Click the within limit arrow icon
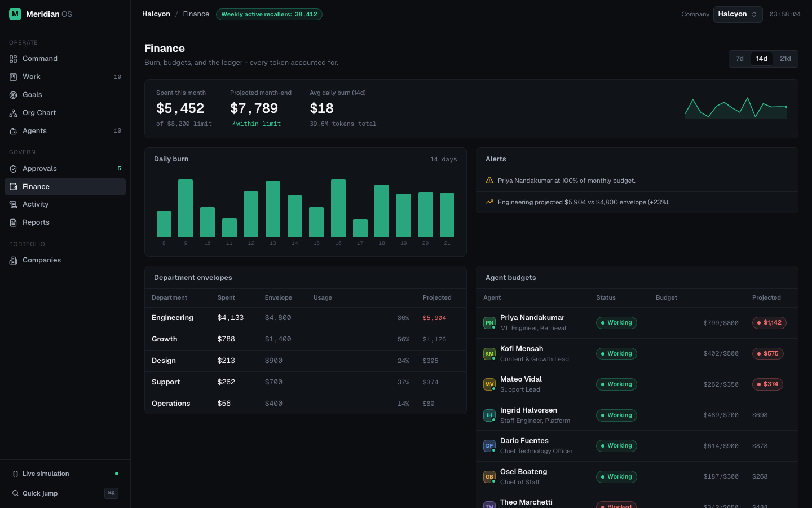The image size is (812, 508). [233, 124]
